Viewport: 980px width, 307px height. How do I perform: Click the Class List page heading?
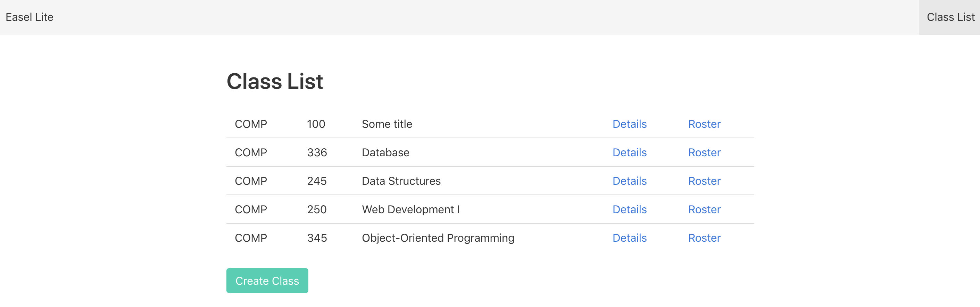click(274, 81)
